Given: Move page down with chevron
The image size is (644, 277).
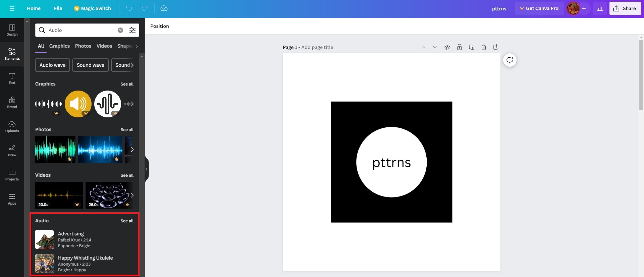Looking at the screenshot, I should (435, 47).
